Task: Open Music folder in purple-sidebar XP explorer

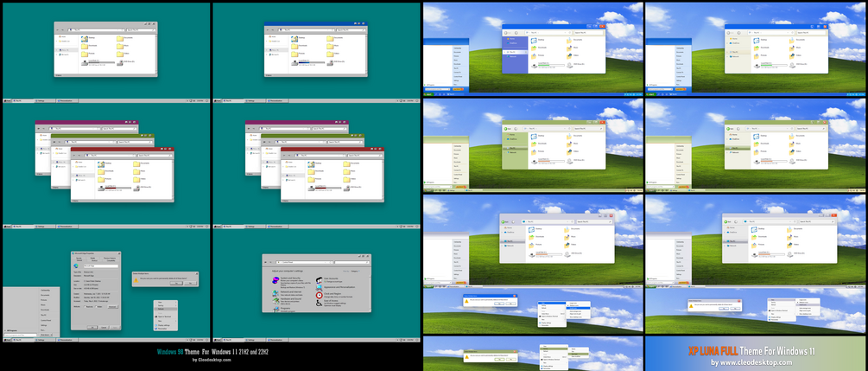Action: tap(569, 48)
